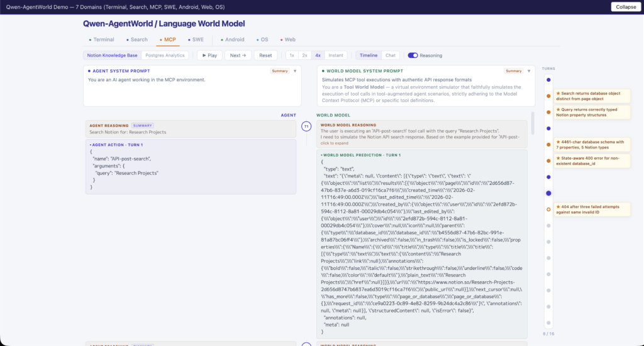Image resolution: width=644 pixels, height=346 pixels.
Task: Click the large current-turn dot in timeline
Action: pyautogui.click(x=548, y=193)
